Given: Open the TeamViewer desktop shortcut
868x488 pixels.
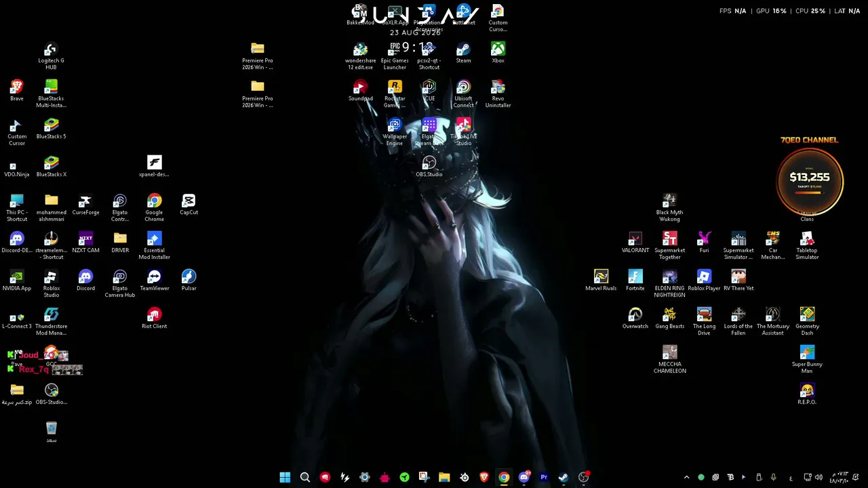Looking at the screenshot, I should (x=154, y=281).
